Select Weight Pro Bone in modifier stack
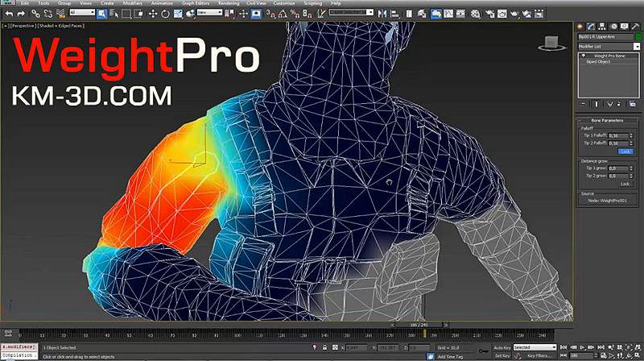 tap(610, 55)
